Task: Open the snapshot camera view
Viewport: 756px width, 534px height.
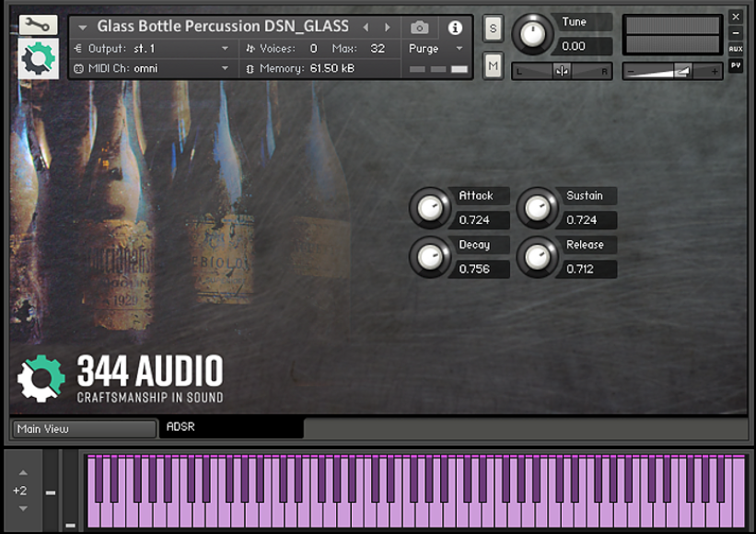Action: click(420, 28)
